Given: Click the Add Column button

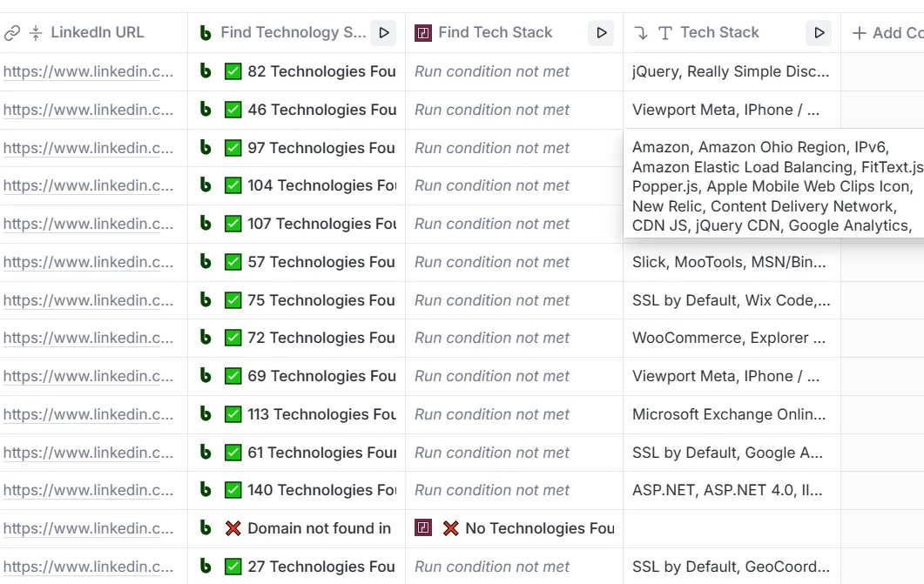Looking at the screenshot, I should 888,32.
